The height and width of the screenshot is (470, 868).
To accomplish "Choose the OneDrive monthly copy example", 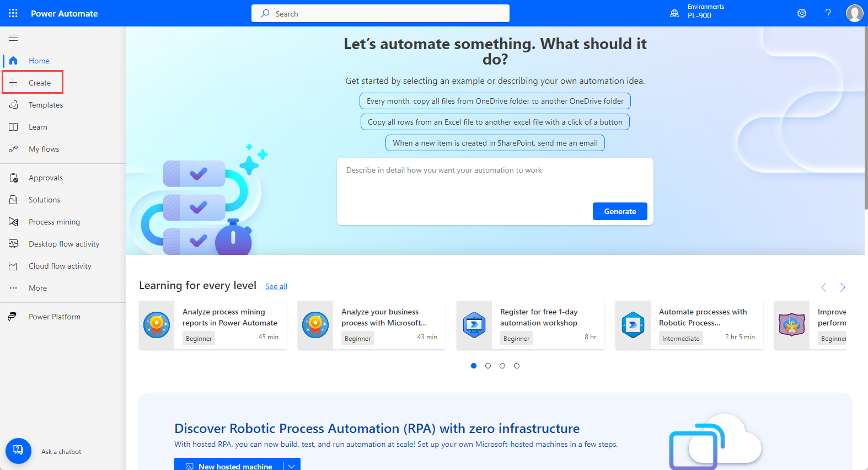I will [495, 101].
